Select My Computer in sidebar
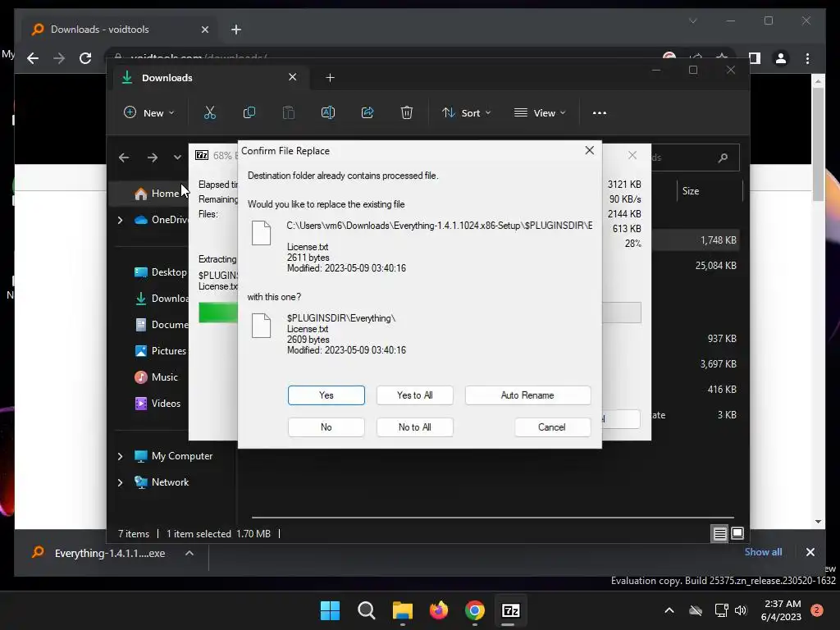The image size is (840, 630). click(x=173, y=456)
